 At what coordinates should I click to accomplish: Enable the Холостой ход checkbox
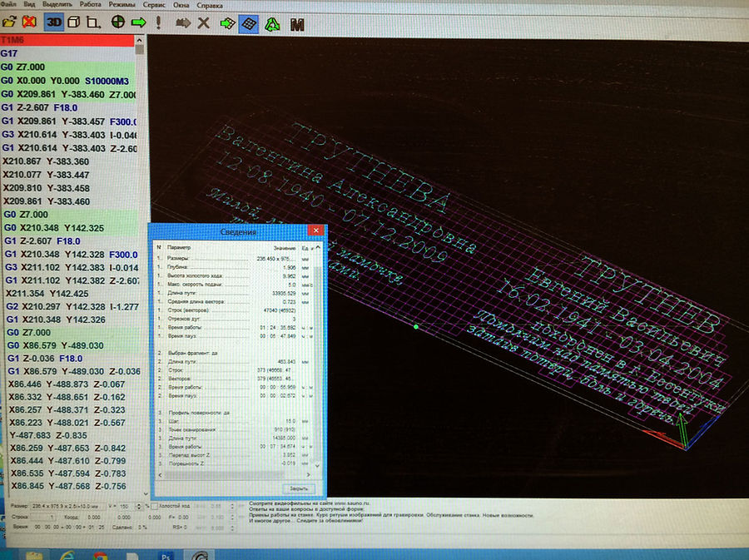pos(153,506)
